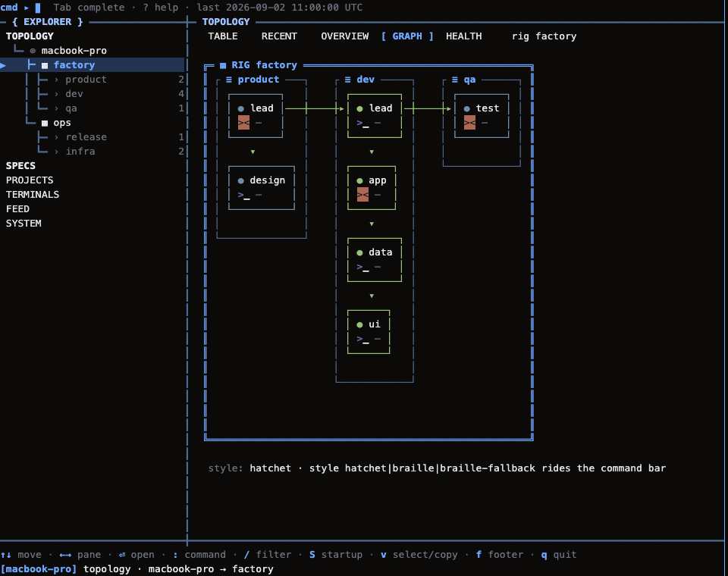Click status dot of design node
Image resolution: width=728 pixels, height=576 pixels.
pos(240,180)
